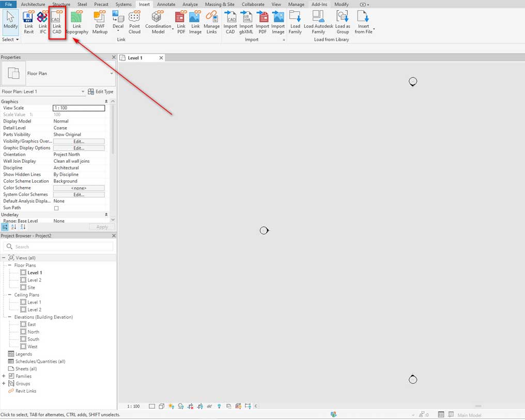Expand the Groups tree node
The image size is (525, 420).
click(x=4, y=383)
